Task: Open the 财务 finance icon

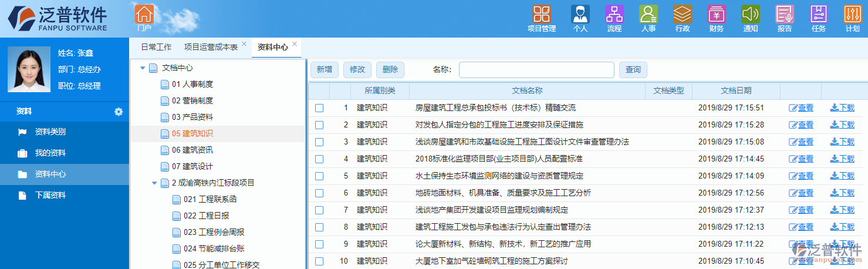Action: pos(717,14)
